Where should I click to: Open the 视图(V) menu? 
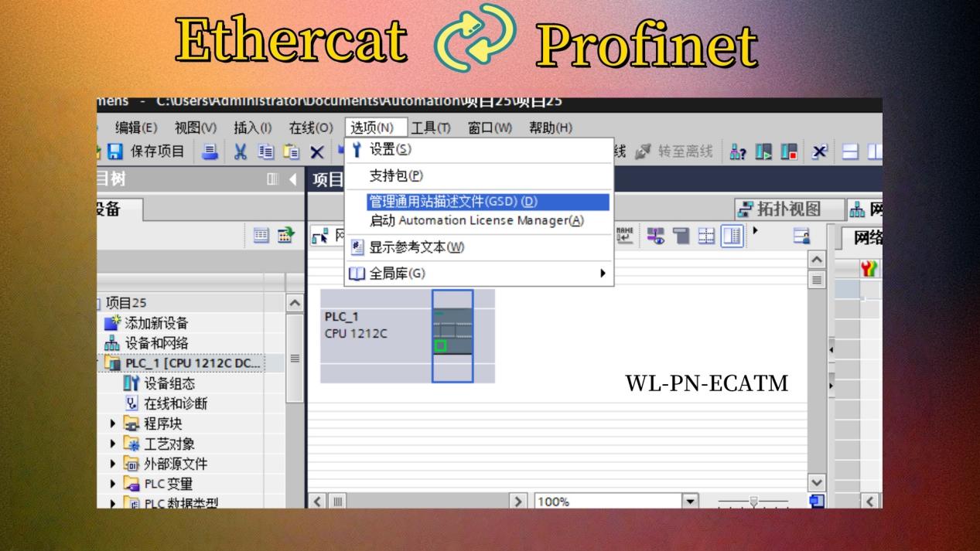tap(196, 128)
